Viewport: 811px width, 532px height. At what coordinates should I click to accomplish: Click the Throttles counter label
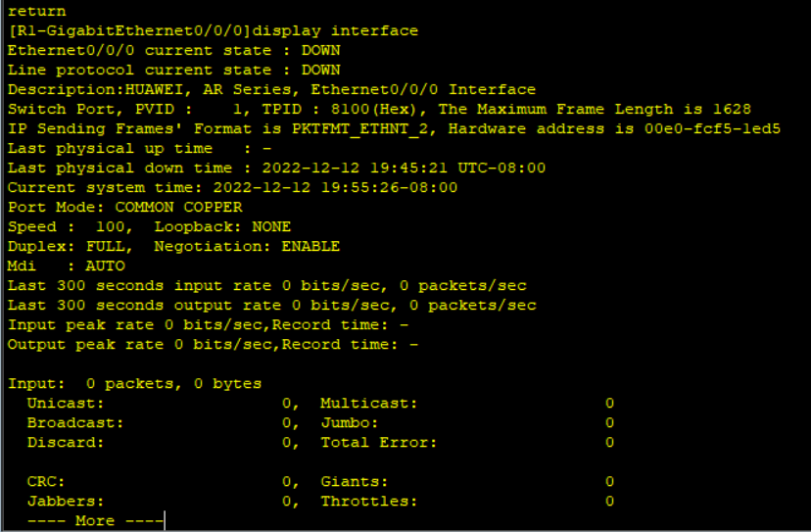tap(369, 502)
